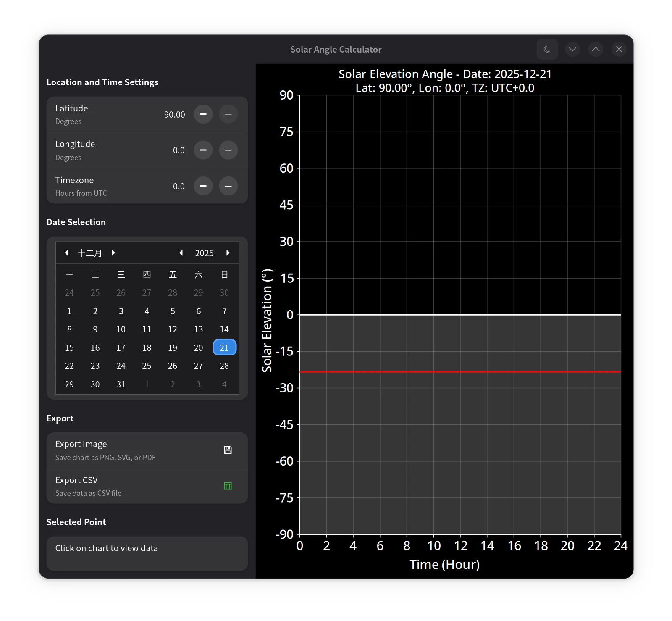Pick December 10 in the calendar
This screenshot has width=672, height=621.
click(x=121, y=329)
